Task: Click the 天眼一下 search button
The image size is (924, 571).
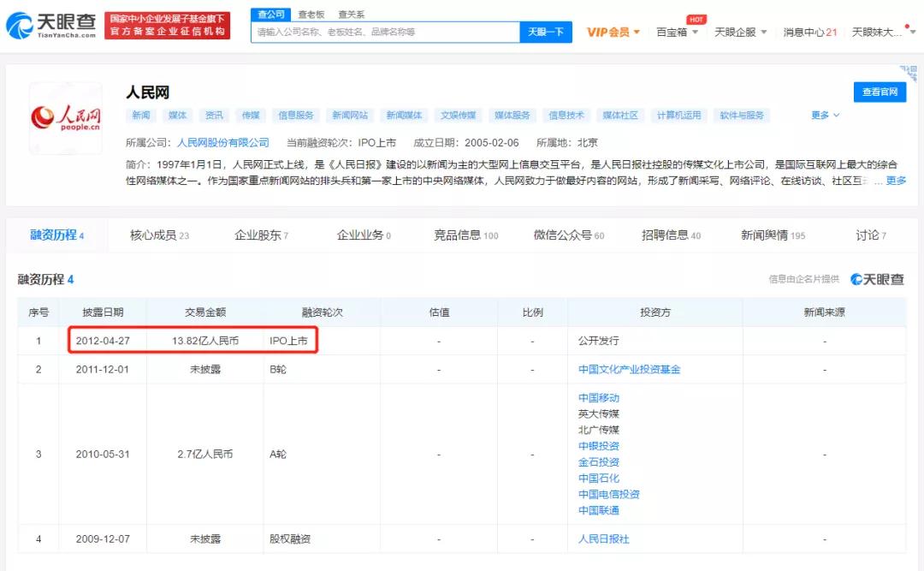Action: (547, 31)
